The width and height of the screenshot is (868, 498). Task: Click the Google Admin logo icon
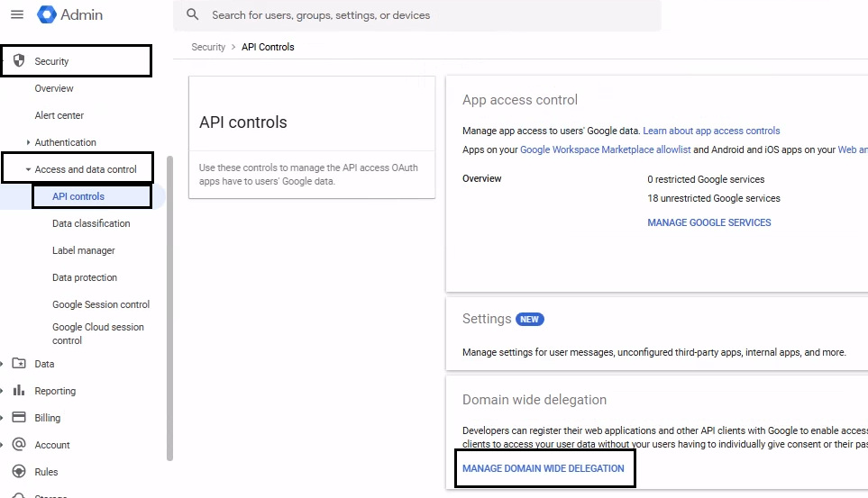tap(47, 14)
